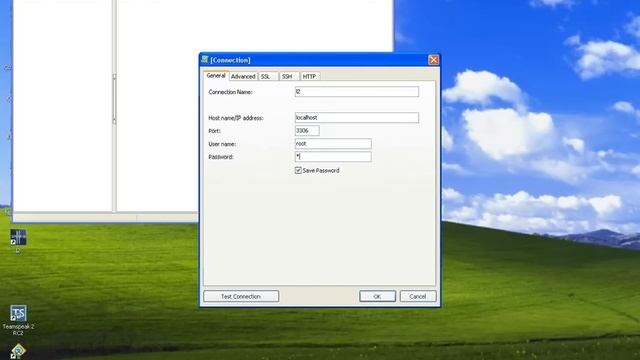Open the SSL tab
Image resolution: width=640 pixels, height=360 pixels.
point(267,76)
